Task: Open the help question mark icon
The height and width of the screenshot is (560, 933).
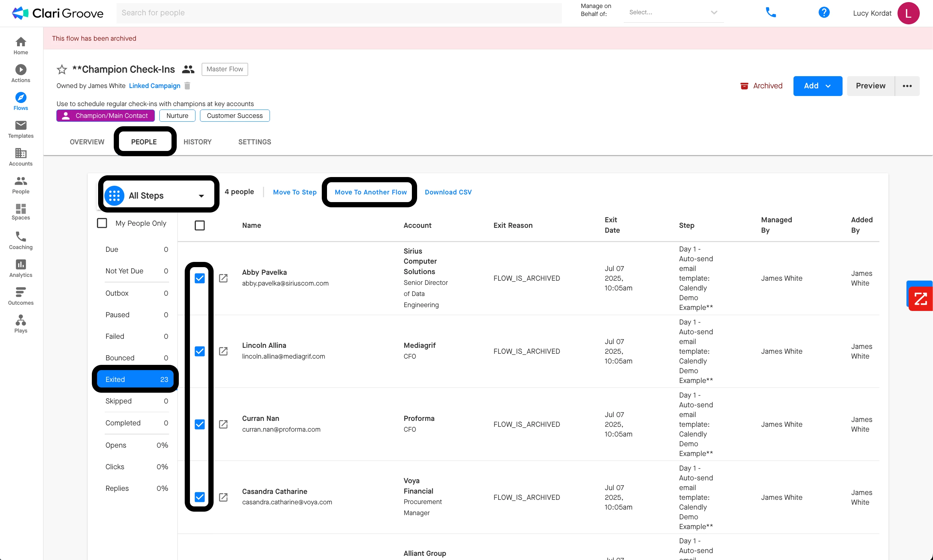Action: pyautogui.click(x=823, y=13)
